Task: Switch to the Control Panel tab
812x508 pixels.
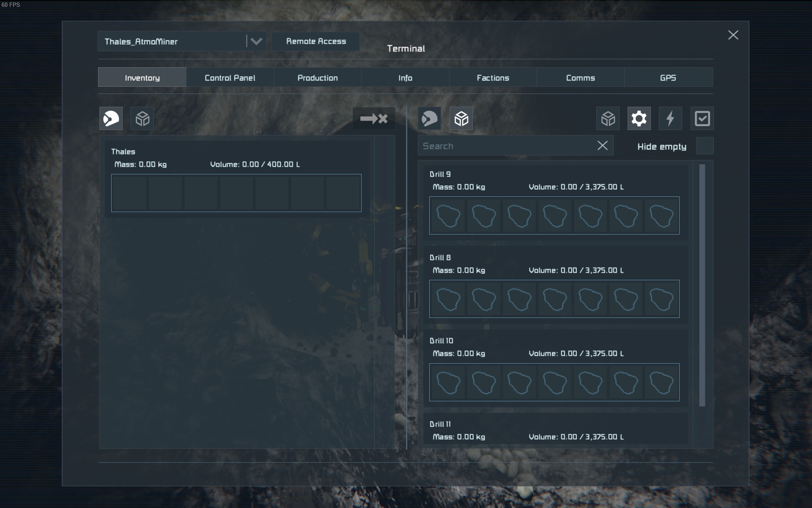Action: pos(230,78)
